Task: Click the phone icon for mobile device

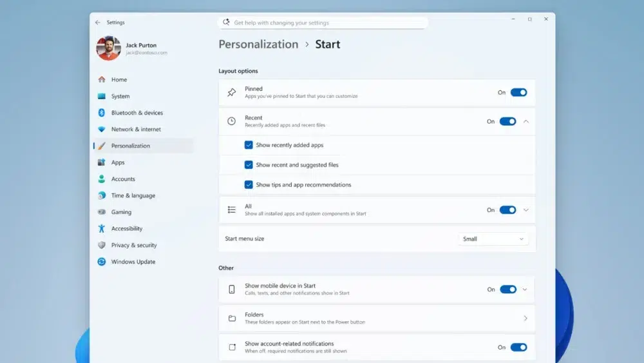Action: point(232,289)
